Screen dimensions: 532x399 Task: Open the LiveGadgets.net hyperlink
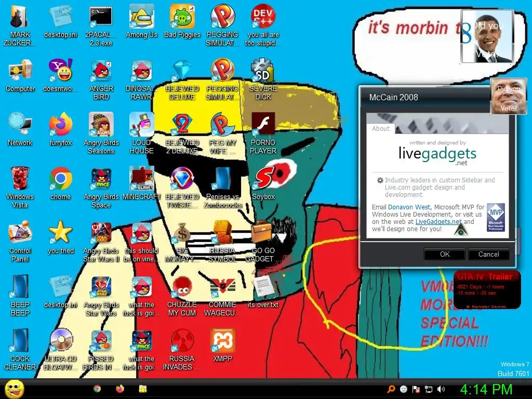point(438,221)
